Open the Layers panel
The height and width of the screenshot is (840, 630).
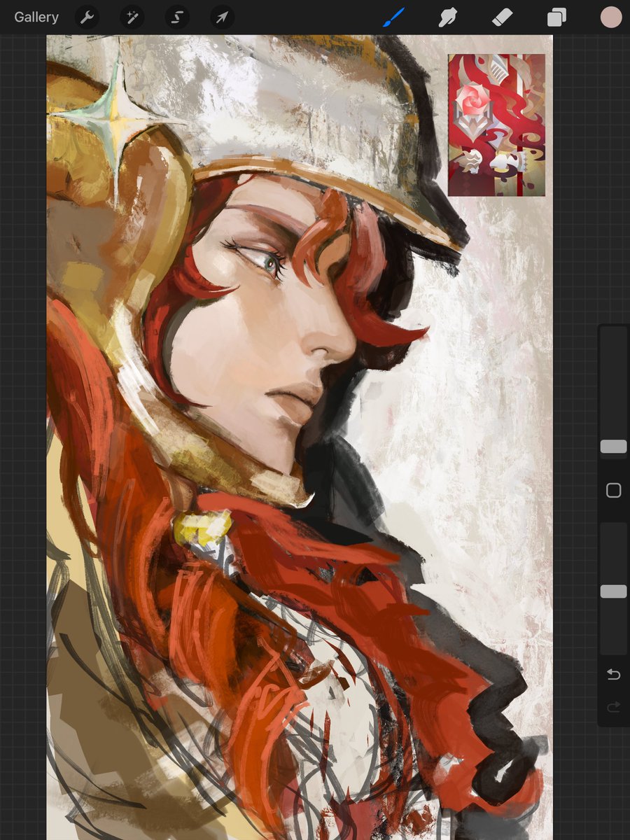[x=556, y=17]
